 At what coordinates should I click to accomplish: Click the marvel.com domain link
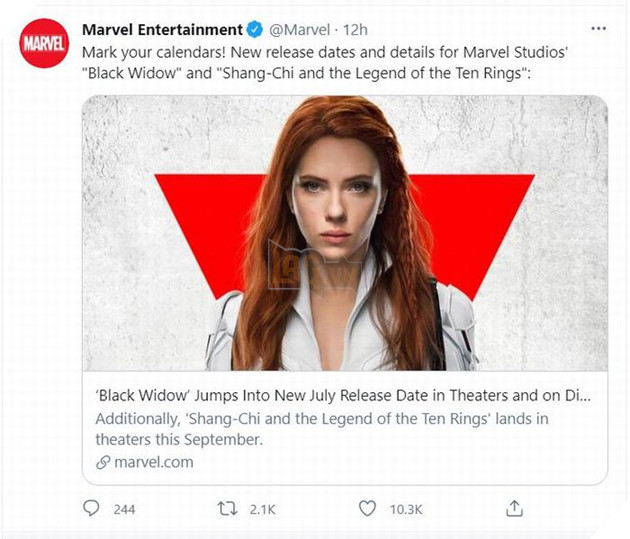(153, 462)
